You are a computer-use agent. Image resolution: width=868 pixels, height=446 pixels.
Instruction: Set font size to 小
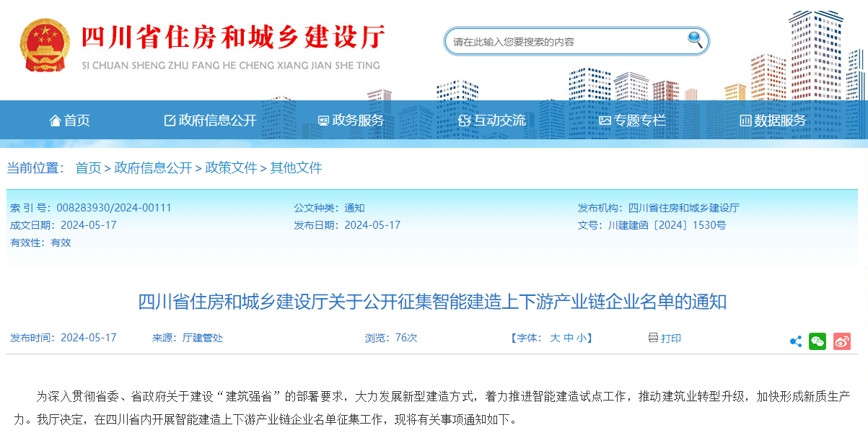point(581,338)
